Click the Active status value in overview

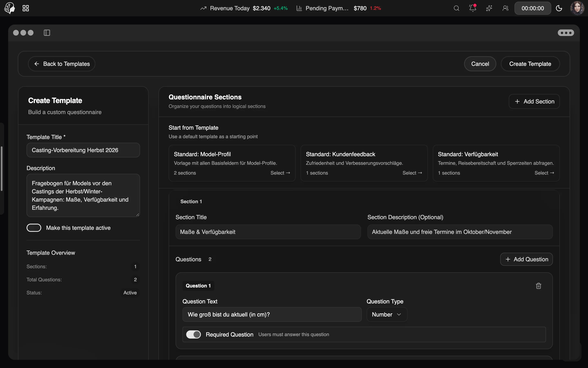click(x=130, y=293)
